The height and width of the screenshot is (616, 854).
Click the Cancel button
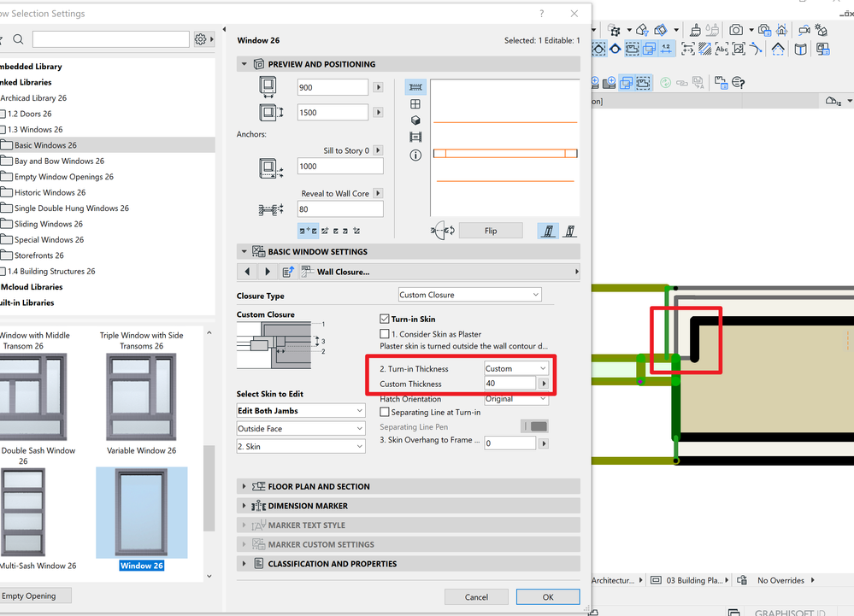[476, 597]
